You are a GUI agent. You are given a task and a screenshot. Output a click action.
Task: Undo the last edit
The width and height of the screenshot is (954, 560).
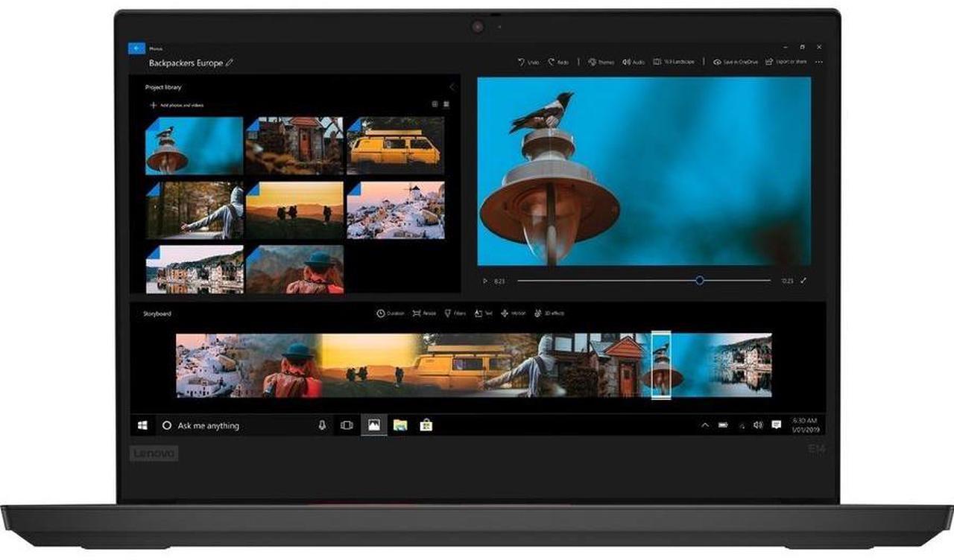(528, 63)
